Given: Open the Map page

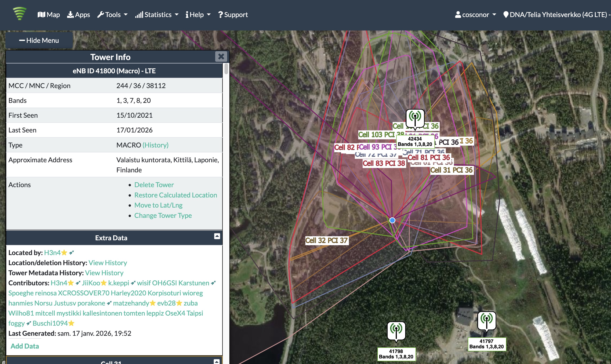Looking at the screenshot, I should [x=49, y=15].
